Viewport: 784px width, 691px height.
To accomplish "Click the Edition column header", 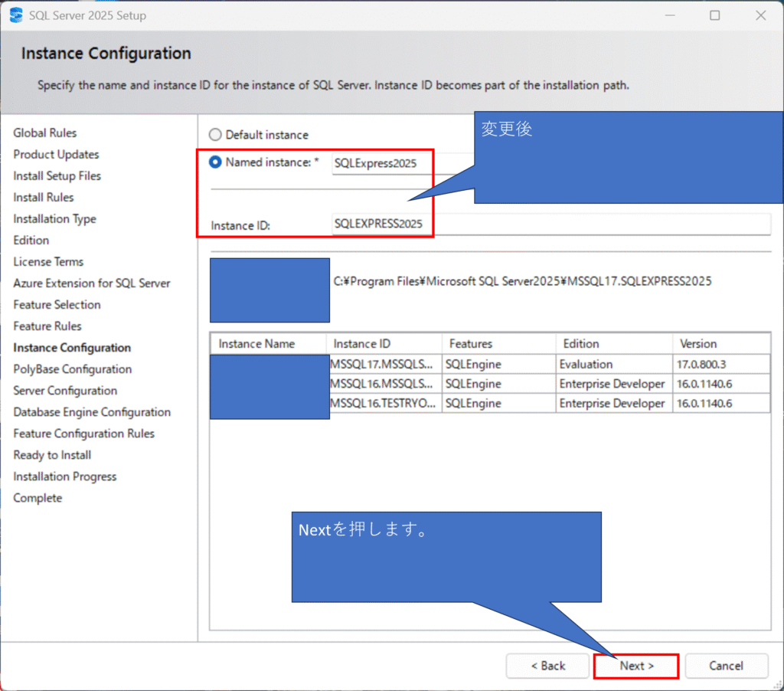I will [614, 344].
